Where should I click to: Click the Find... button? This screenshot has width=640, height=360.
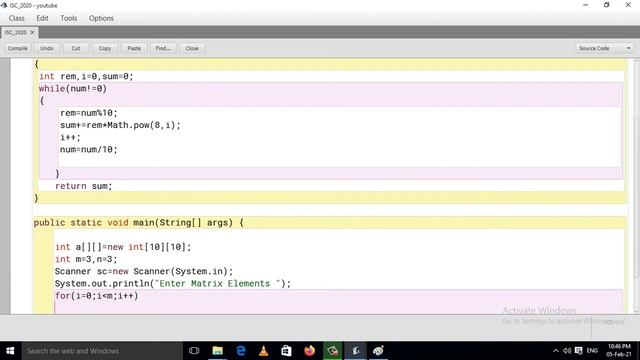tap(163, 48)
